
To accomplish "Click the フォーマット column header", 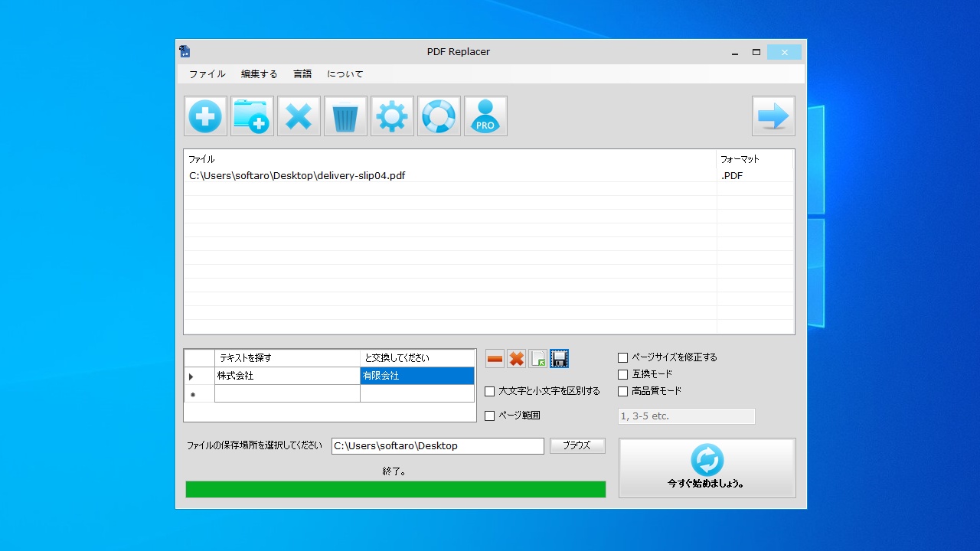I will coord(755,159).
